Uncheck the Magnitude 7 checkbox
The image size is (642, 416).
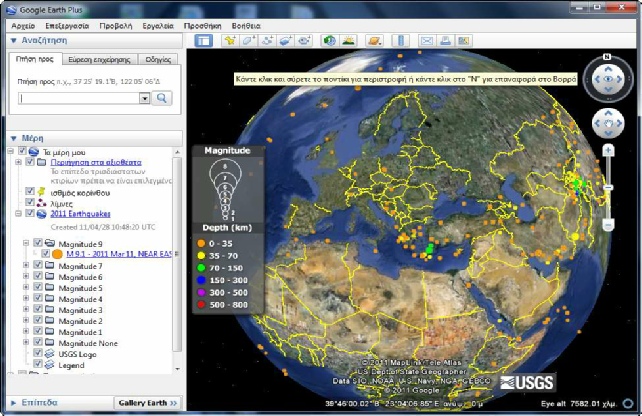(x=38, y=265)
